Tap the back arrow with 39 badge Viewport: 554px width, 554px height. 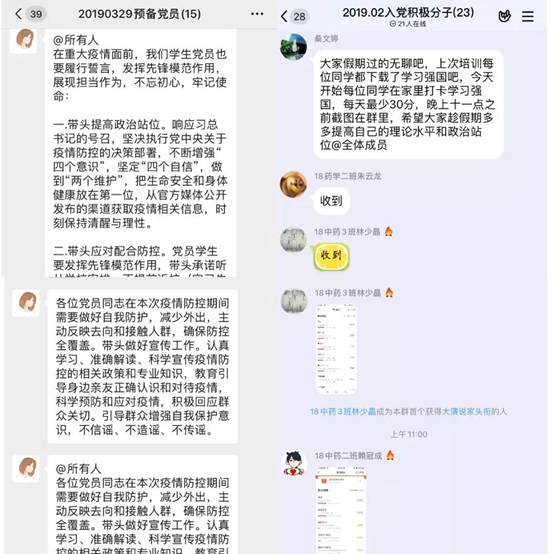(30, 14)
